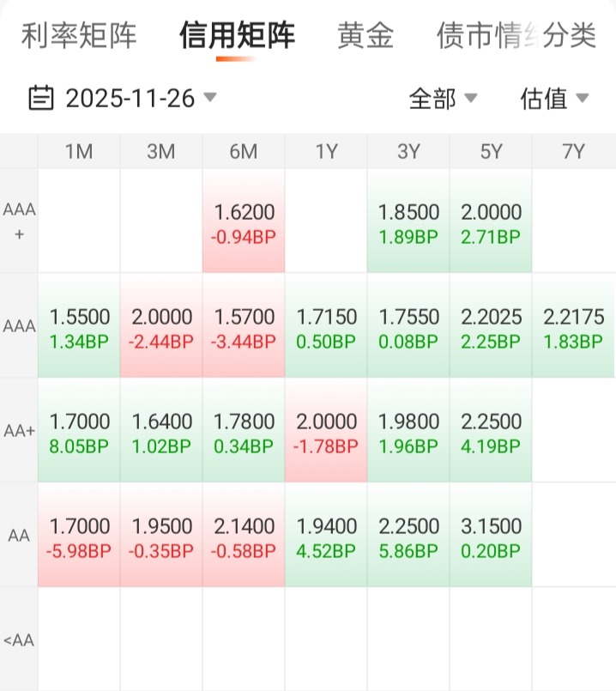
Task: Tap the AAA+ row header
Action: coord(19,221)
